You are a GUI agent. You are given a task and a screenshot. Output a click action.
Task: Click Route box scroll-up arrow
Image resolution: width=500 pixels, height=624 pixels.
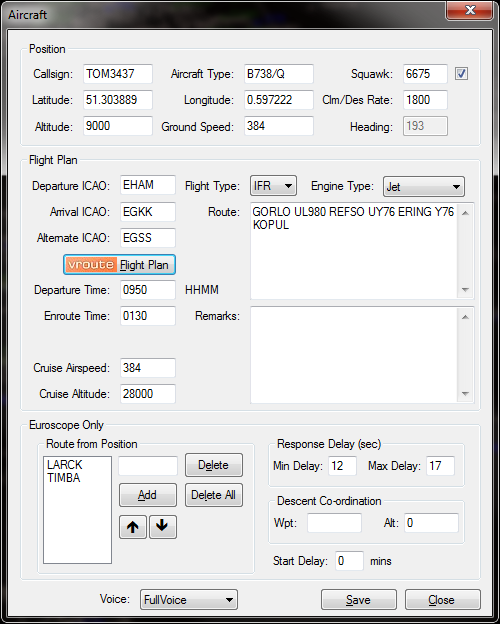[465, 213]
